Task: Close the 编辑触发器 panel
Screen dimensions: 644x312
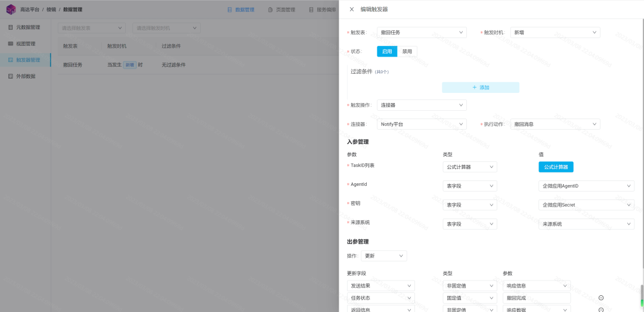Action: pos(352,10)
